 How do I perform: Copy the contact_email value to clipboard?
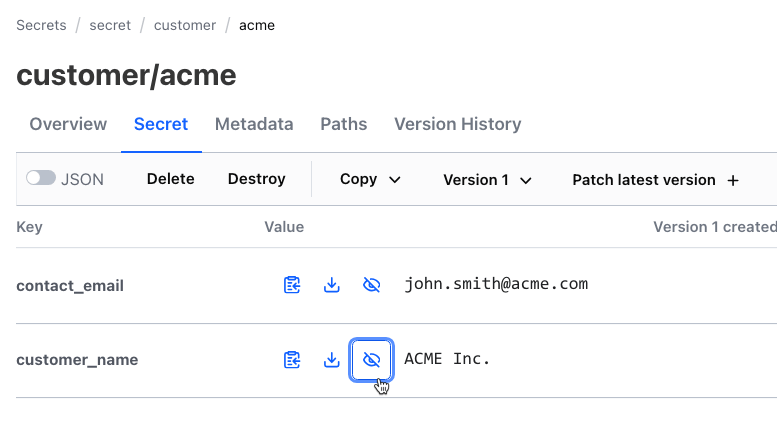pos(292,285)
